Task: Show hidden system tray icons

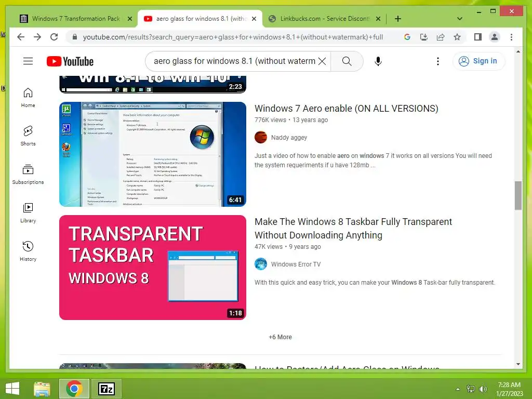Action: (x=458, y=389)
